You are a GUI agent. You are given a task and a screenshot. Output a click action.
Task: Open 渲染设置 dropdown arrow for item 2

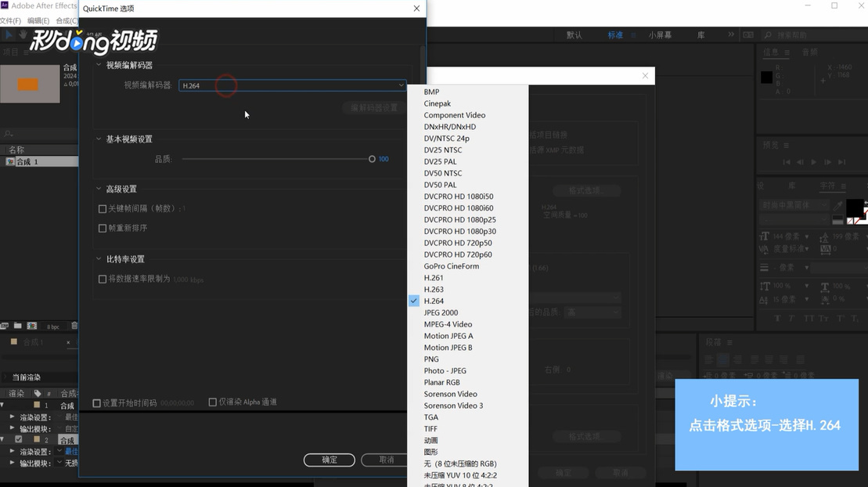(x=59, y=451)
